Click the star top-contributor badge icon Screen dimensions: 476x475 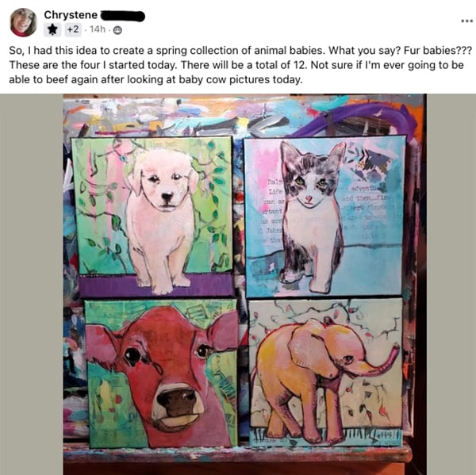point(52,29)
